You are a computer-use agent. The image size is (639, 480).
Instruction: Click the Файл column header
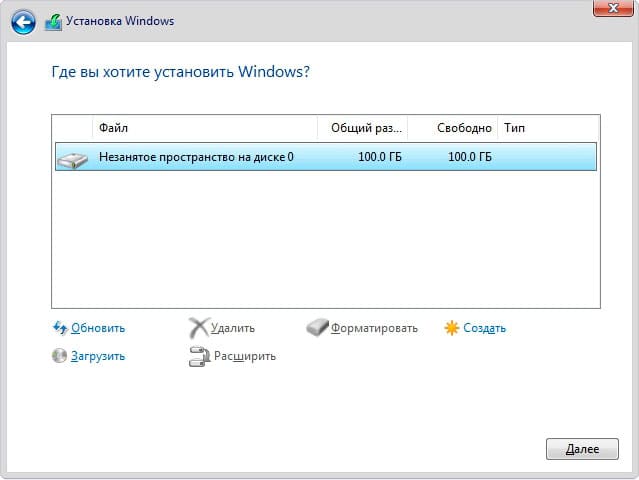click(204, 128)
